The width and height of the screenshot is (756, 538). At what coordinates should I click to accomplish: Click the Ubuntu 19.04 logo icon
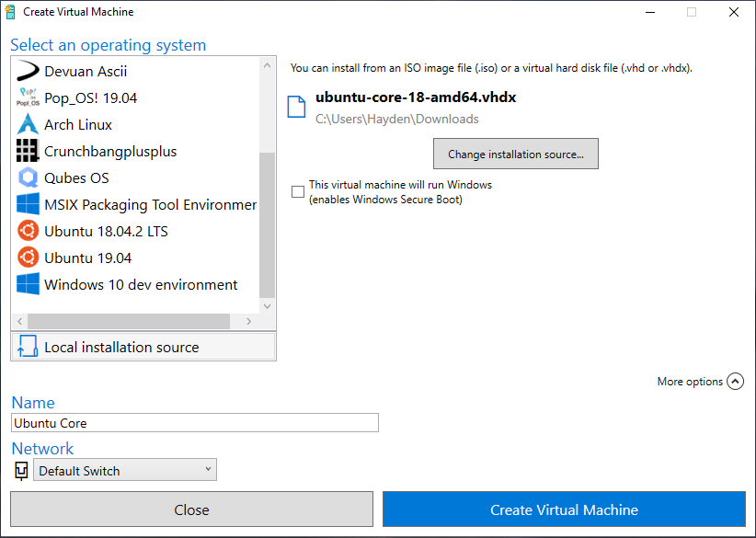coord(28,258)
